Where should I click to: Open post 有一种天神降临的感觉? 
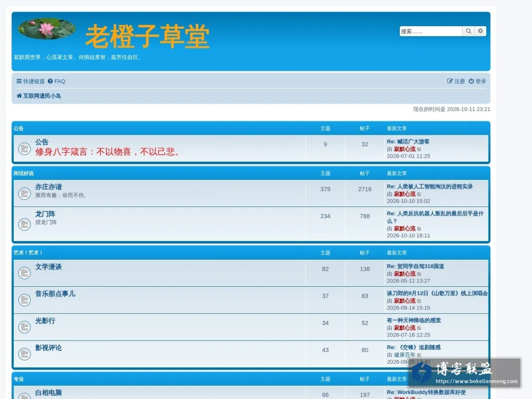[x=414, y=321]
